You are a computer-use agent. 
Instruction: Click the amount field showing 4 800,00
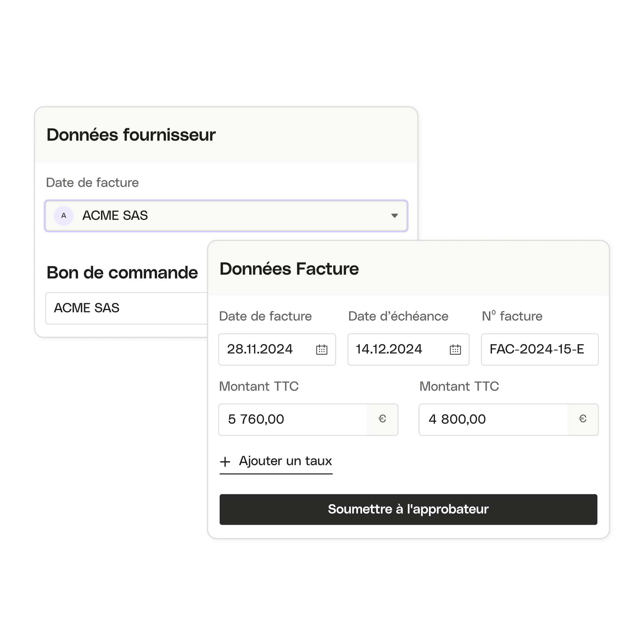508,419
